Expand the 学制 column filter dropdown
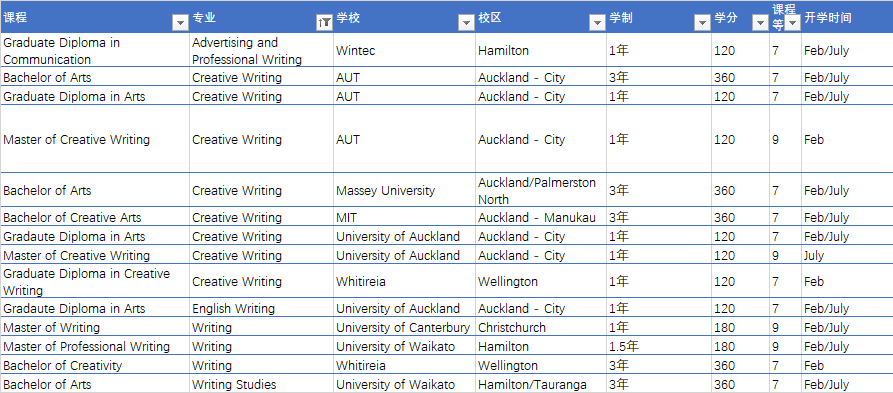Image resolution: width=893 pixels, height=393 pixels. [x=702, y=23]
